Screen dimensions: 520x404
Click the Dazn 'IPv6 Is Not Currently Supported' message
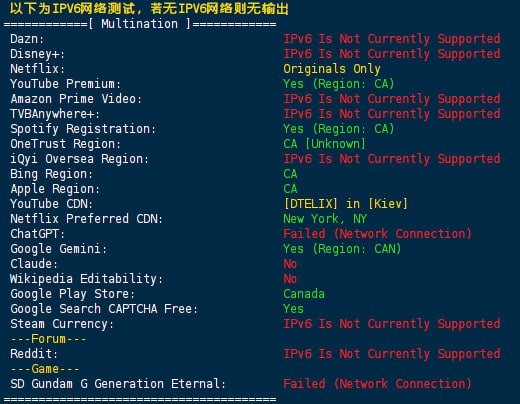[x=392, y=39]
